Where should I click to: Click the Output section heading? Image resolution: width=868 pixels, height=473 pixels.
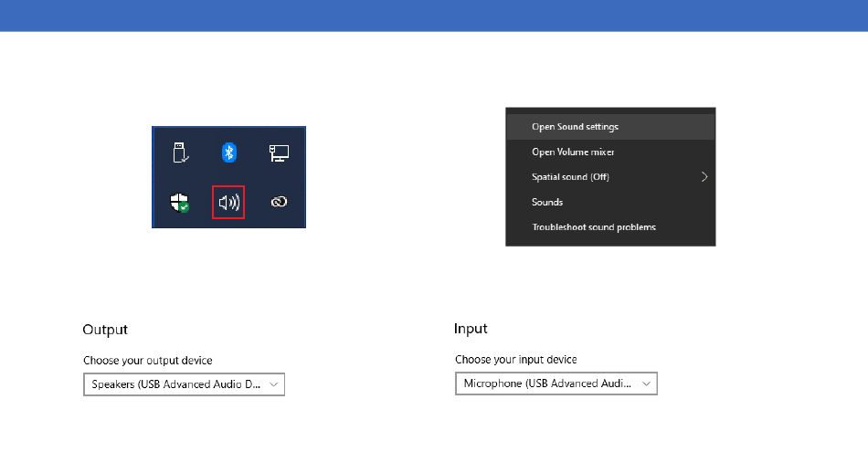[x=105, y=330]
